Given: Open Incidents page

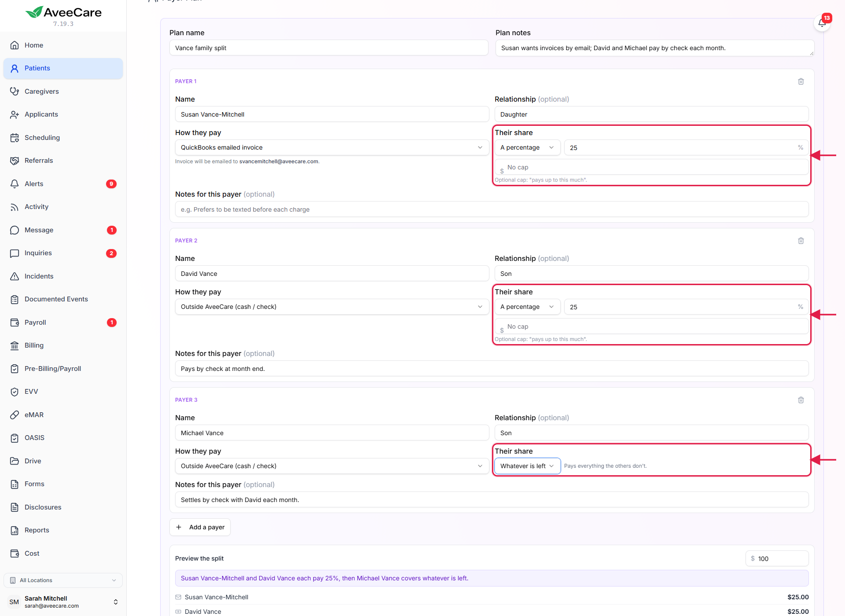Looking at the screenshot, I should [x=63, y=276].
